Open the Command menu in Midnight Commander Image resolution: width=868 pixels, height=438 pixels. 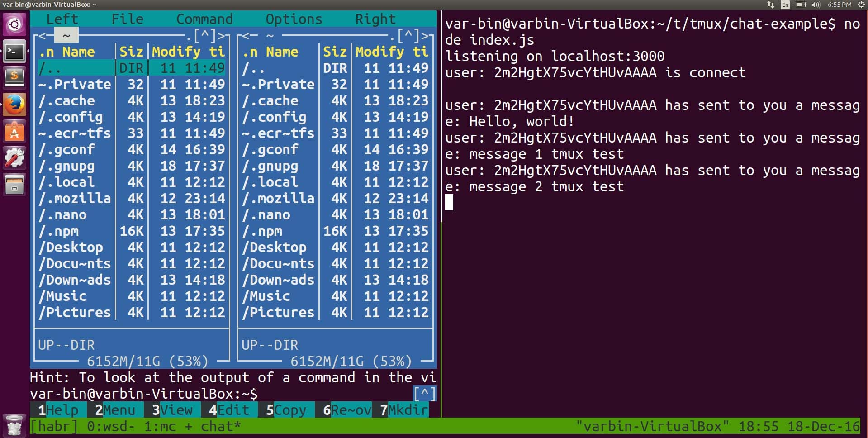click(204, 19)
